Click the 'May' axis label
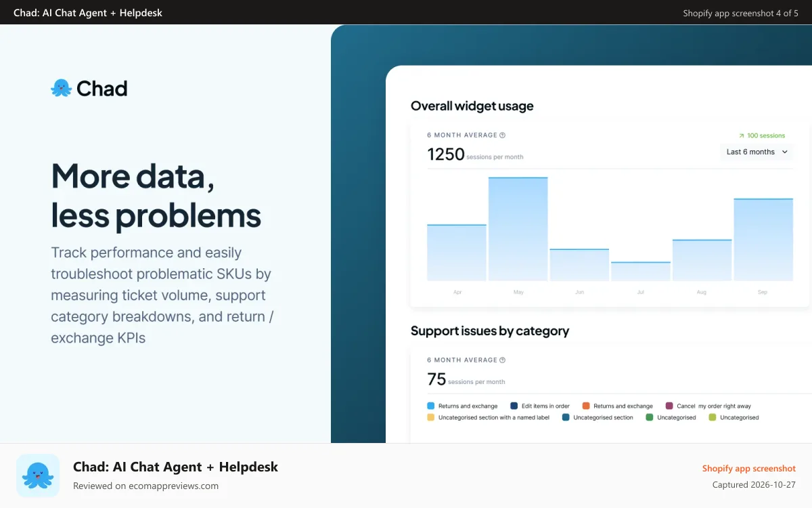This screenshot has height=508, width=812. (518, 292)
